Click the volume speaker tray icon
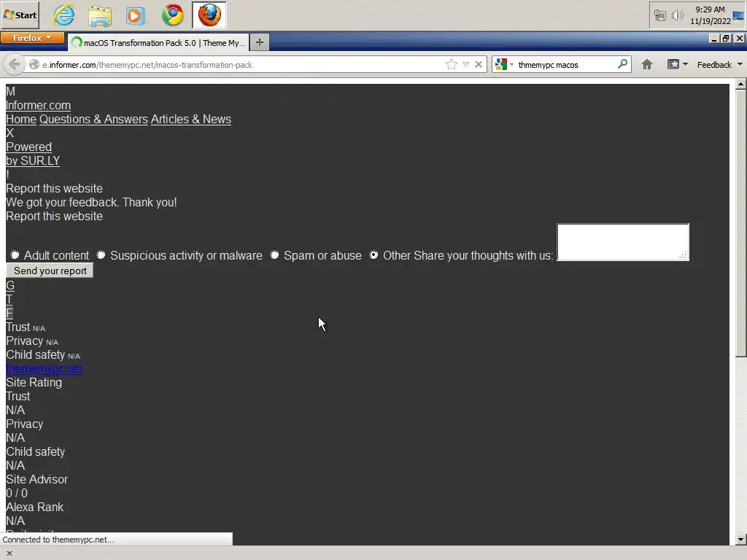Screen dimensions: 747x560 coord(677,16)
